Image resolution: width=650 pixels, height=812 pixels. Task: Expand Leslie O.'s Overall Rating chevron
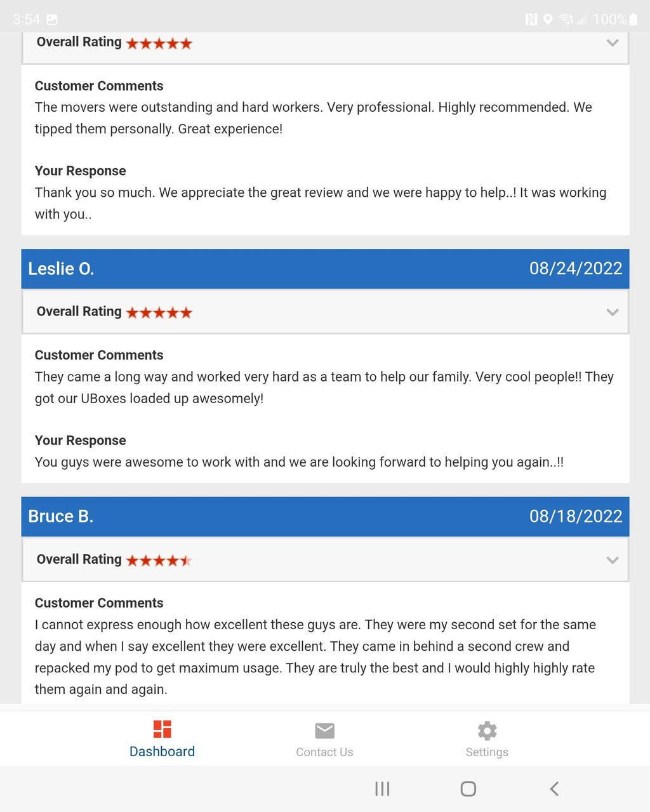point(613,312)
